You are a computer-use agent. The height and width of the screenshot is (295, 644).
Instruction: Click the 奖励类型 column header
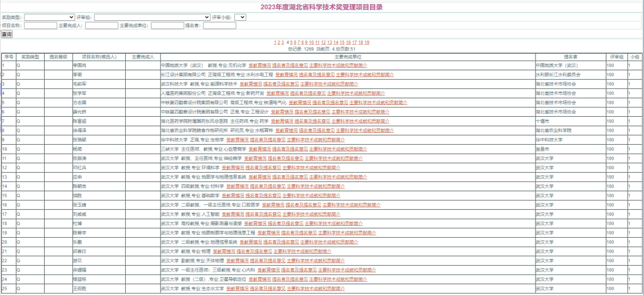point(30,57)
